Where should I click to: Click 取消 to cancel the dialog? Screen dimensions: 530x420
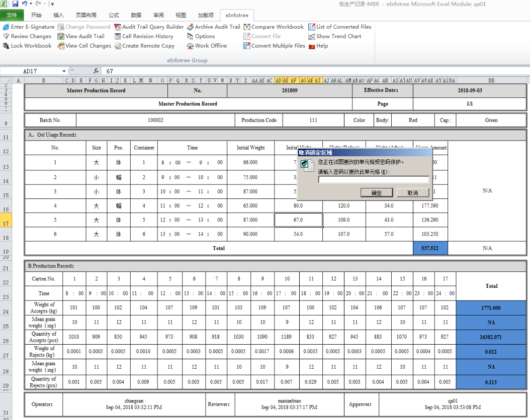(412, 193)
